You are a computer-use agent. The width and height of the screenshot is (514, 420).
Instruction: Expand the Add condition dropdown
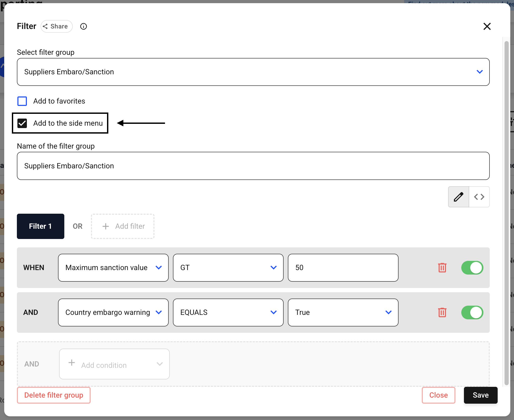(114, 364)
